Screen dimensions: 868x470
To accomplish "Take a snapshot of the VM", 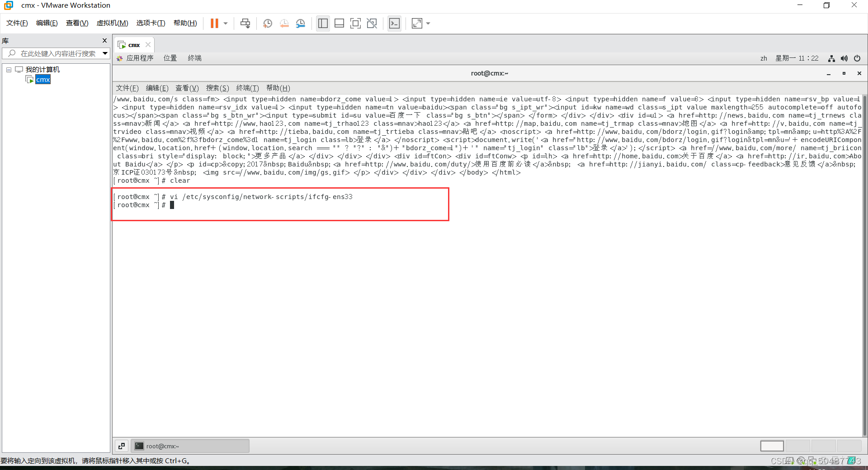I will (268, 24).
